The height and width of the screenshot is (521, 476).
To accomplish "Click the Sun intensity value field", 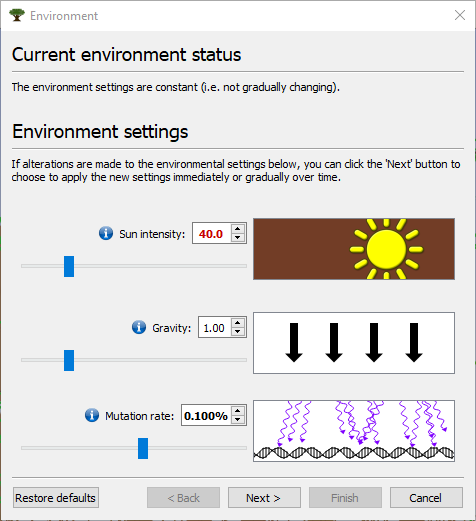I will point(212,233).
